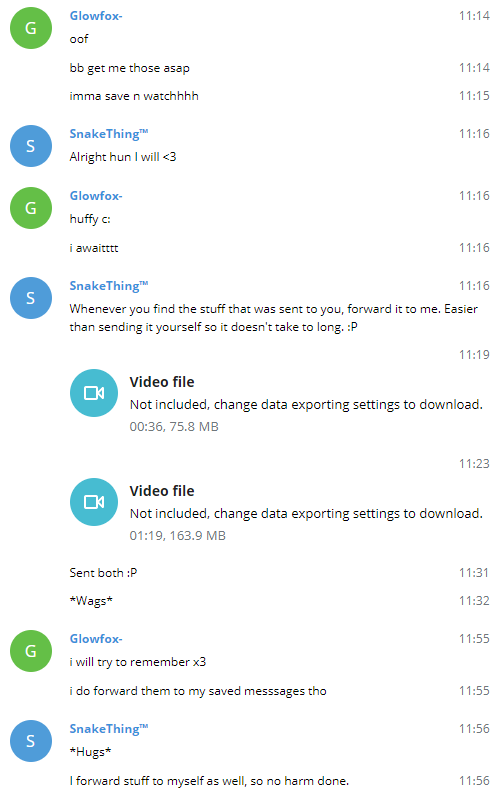Select the 'Sent both :P' message
The width and height of the screenshot is (490, 803).
coord(103,573)
